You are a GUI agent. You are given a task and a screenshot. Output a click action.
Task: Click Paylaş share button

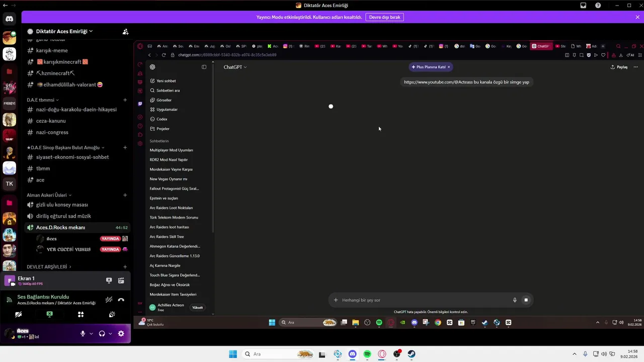tap(619, 67)
